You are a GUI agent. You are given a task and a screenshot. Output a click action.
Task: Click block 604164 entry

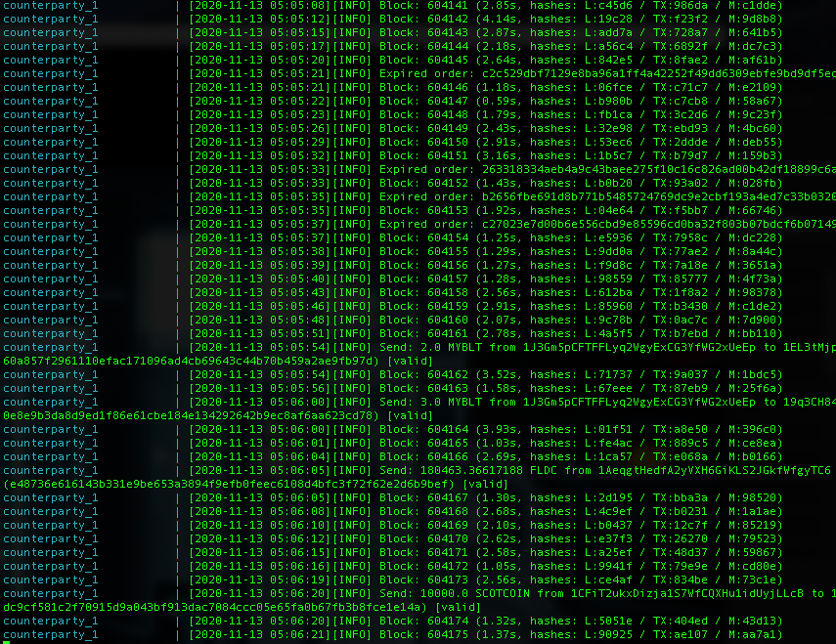(393, 429)
